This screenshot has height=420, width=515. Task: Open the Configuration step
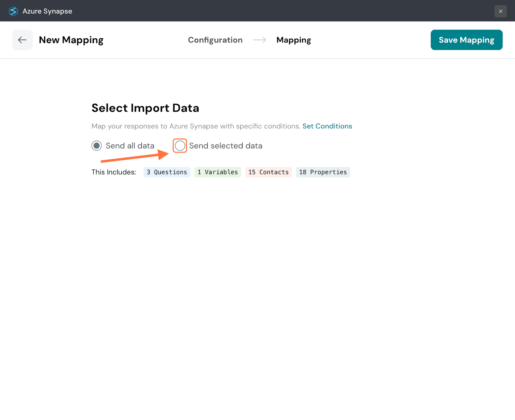tap(215, 40)
